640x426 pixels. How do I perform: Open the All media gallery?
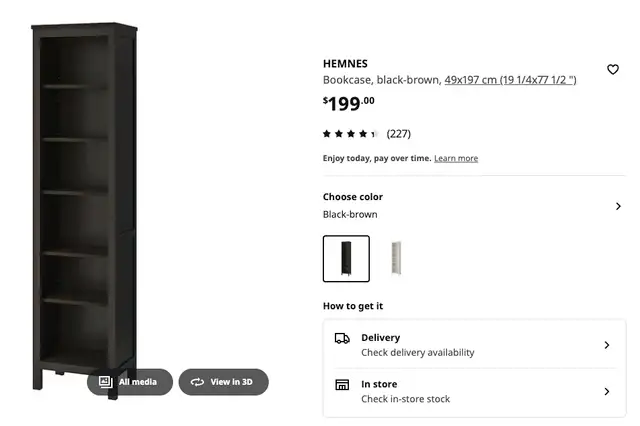click(x=130, y=382)
